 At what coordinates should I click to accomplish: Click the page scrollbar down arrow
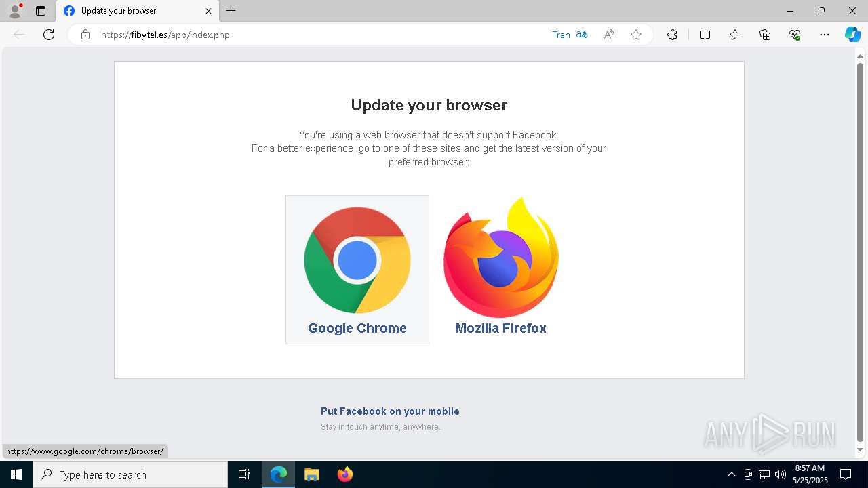click(x=861, y=449)
